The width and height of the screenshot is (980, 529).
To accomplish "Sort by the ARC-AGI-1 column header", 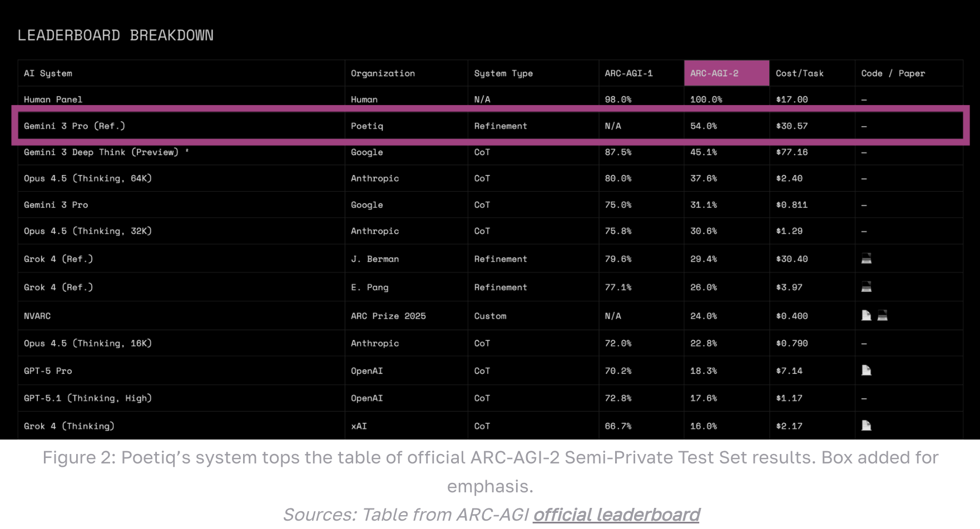I will (628, 73).
